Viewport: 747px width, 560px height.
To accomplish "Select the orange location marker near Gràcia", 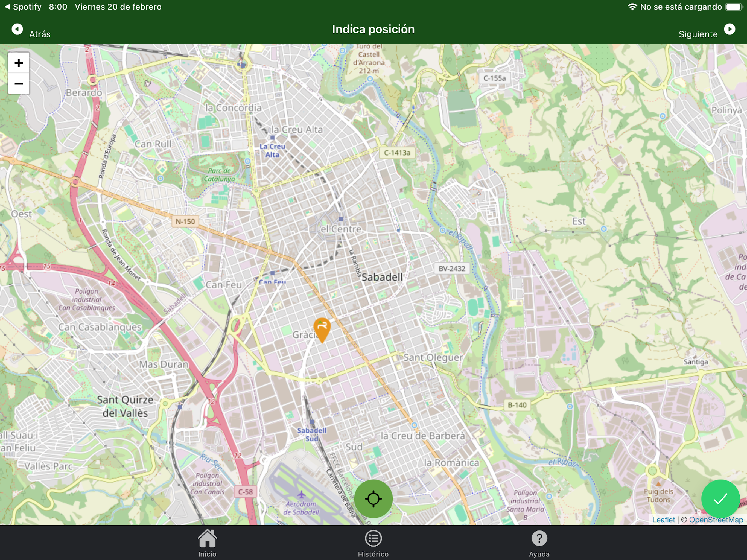I will pyautogui.click(x=322, y=330).
